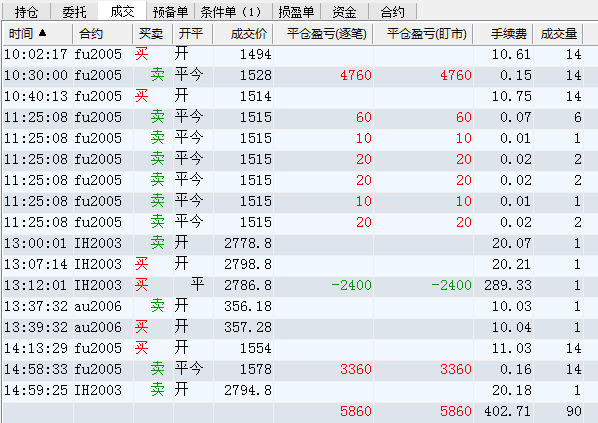The image size is (598, 423).
Task: Click the 13:00:01 IH2003 row time
Action: 36,243
